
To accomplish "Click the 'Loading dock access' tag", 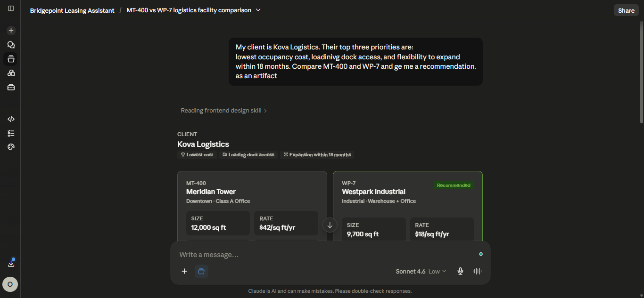I will (x=248, y=154).
